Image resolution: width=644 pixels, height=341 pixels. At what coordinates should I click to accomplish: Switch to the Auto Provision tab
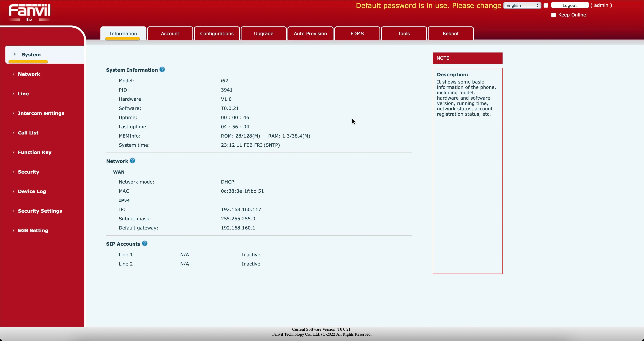(x=310, y=34)
